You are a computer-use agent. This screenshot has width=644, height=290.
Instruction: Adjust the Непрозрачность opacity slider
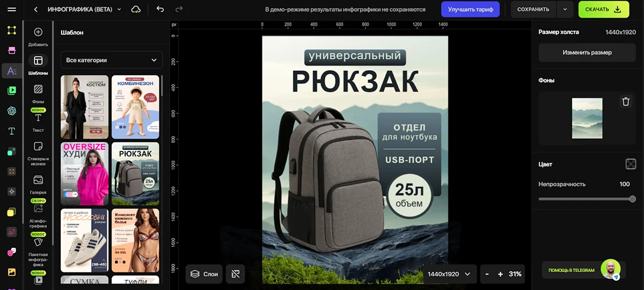coord(587,199)
